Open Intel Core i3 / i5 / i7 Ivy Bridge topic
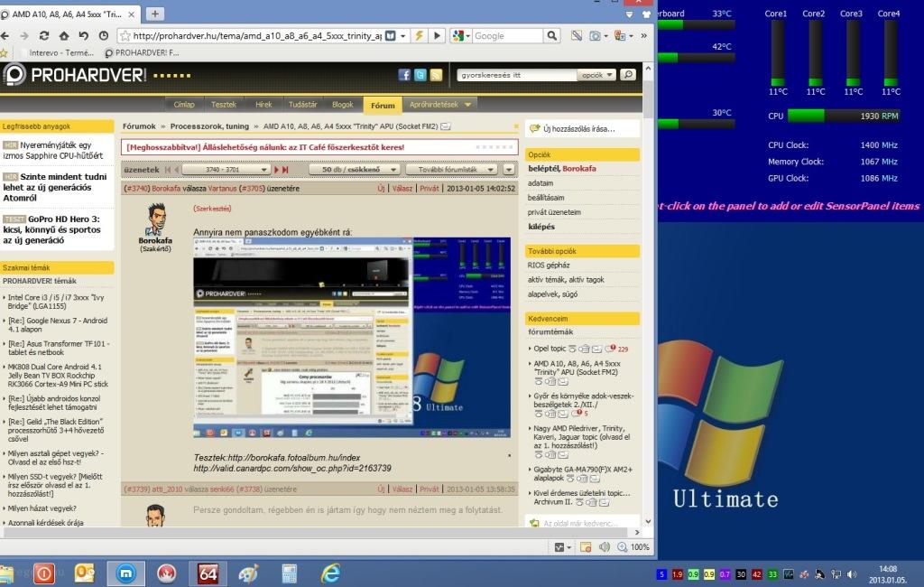 click(56, 302)
